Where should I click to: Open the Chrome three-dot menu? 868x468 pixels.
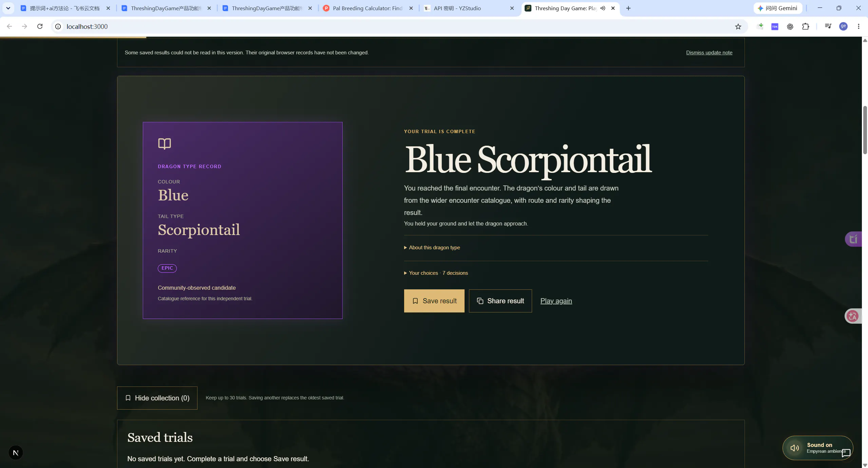(858, 26)
